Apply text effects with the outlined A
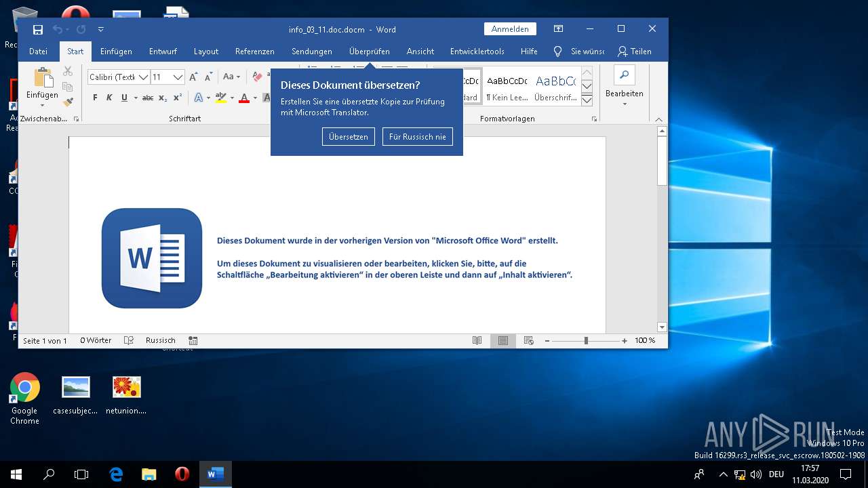 [x=199, y=98]
